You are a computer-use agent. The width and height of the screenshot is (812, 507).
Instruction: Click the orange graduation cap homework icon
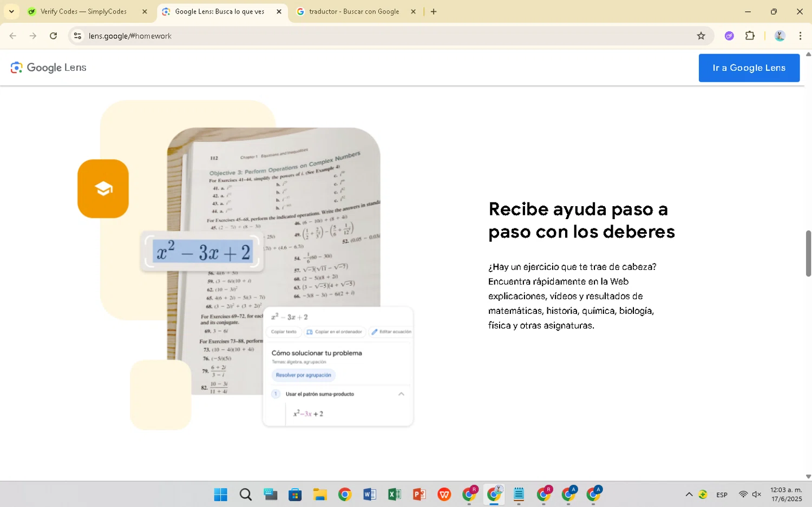tap(103, 189)
